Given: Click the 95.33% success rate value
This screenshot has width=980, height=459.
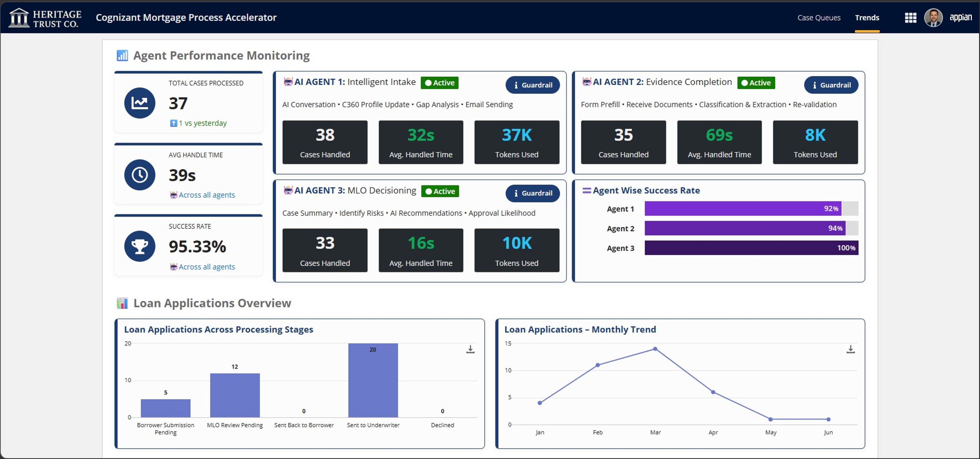Looking at the screenshot, I should [197, 247].
